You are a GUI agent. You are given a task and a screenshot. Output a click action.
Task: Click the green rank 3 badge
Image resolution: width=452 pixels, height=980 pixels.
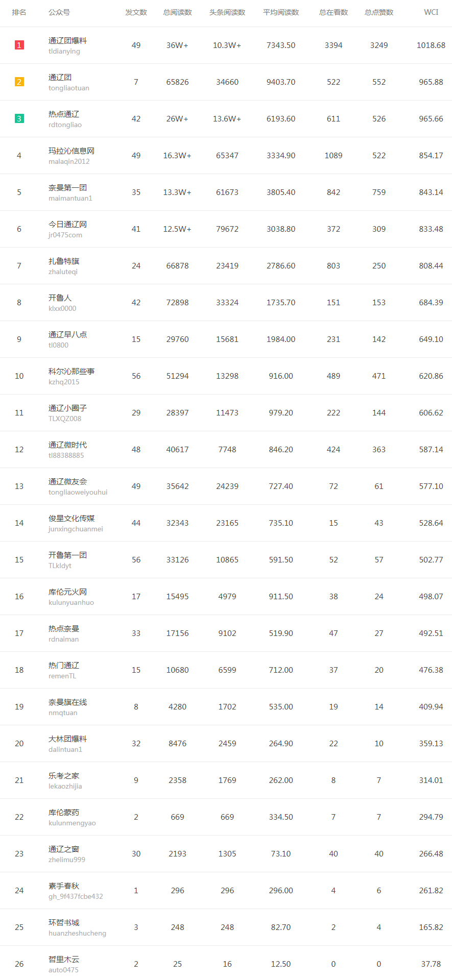pos(19,119)
